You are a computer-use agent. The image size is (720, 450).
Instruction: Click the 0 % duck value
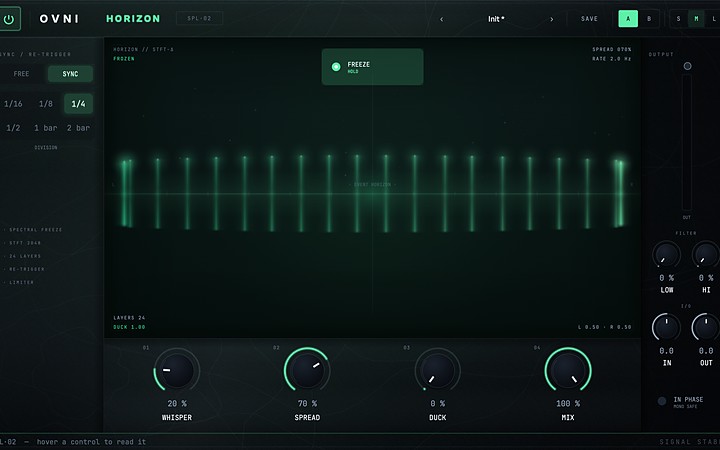(438, 404)
